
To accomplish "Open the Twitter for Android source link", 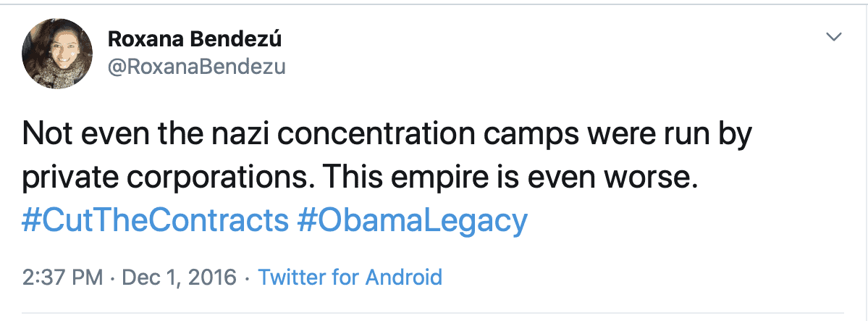I will [x=350, y=277].
